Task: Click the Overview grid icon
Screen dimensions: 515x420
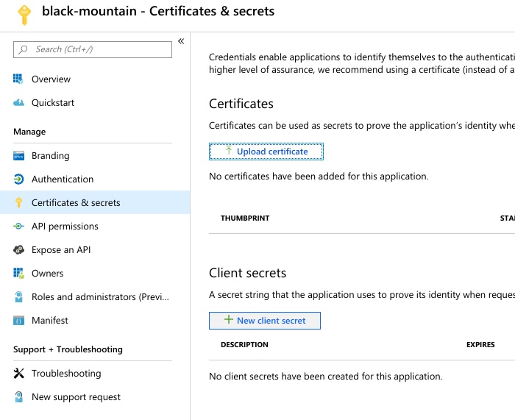Action: [x=19, y=79]
